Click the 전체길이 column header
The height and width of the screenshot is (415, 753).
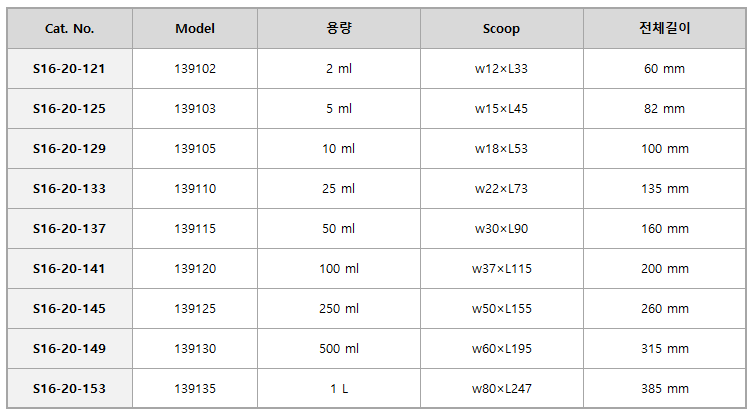pyautogui.click(x=665, y=28)
